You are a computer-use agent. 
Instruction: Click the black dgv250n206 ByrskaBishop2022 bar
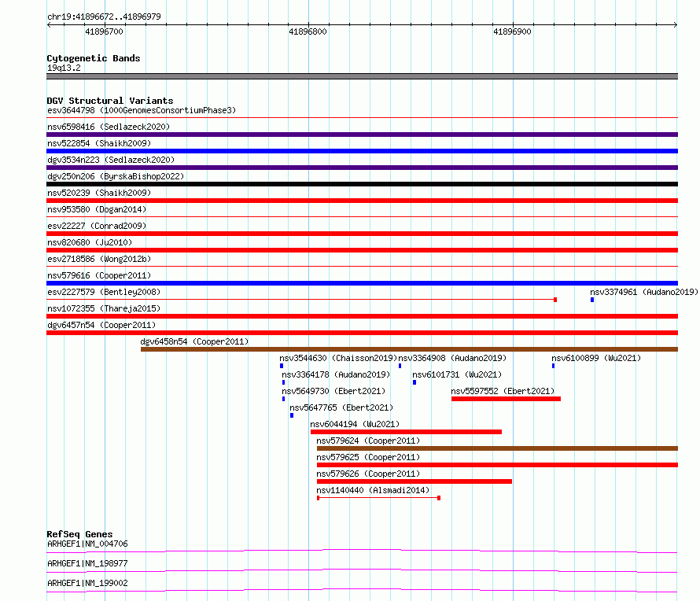tap(362, 184)
